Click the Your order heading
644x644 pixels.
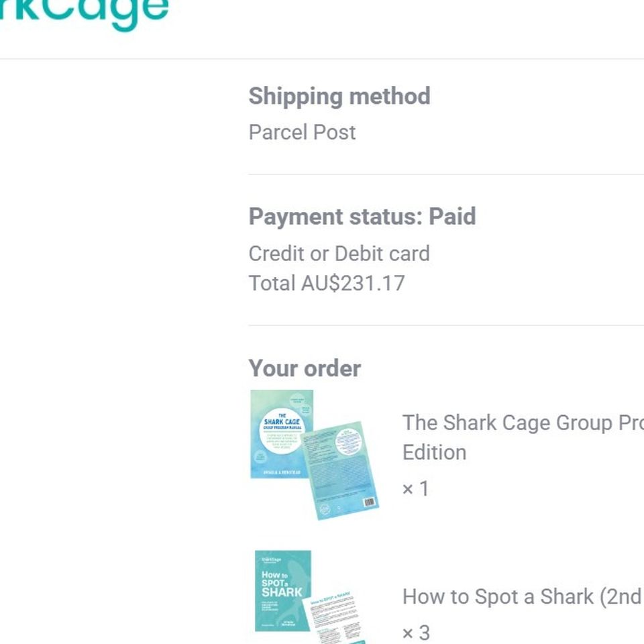pyautogui.click(x=305, y=368)
